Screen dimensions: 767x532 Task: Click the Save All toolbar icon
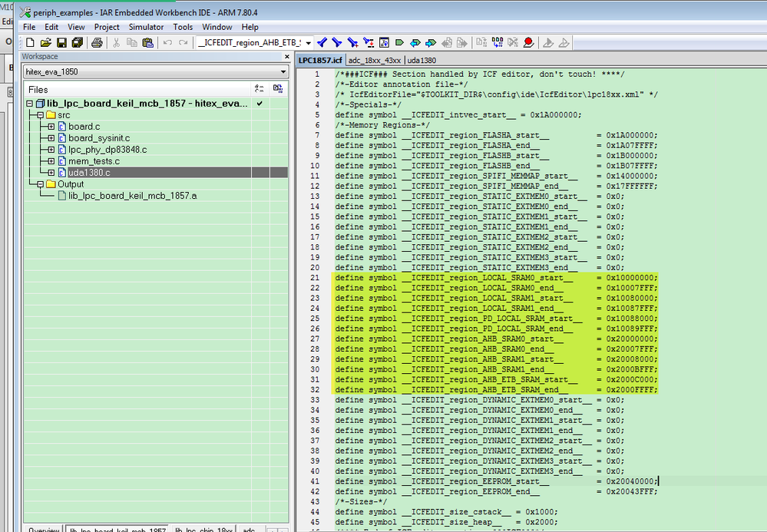pyautogui.click(x=77, y=43)
